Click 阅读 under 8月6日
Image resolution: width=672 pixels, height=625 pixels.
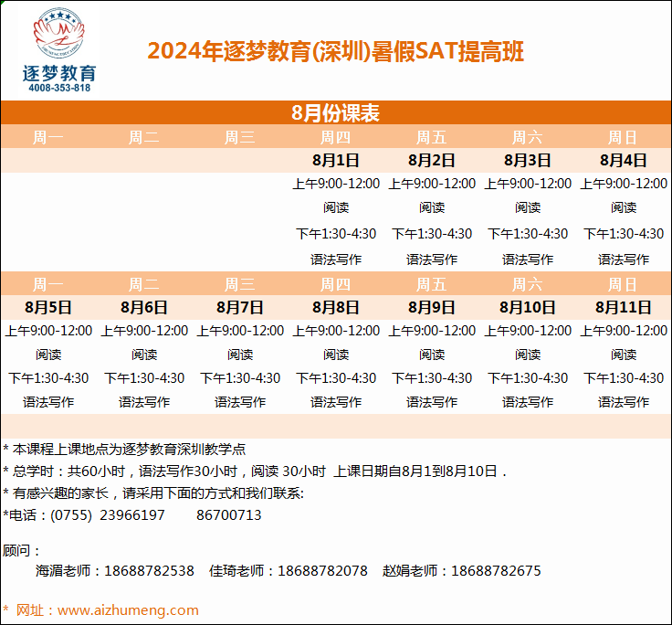coord(144,355)
